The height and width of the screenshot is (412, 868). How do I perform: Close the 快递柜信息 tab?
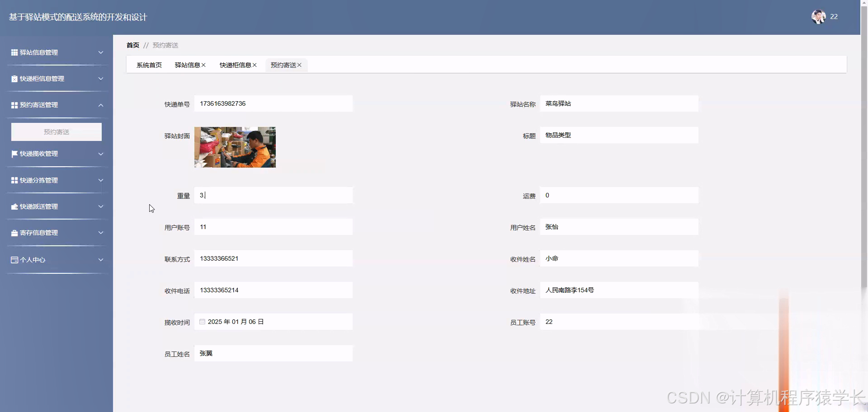point(255,65)
